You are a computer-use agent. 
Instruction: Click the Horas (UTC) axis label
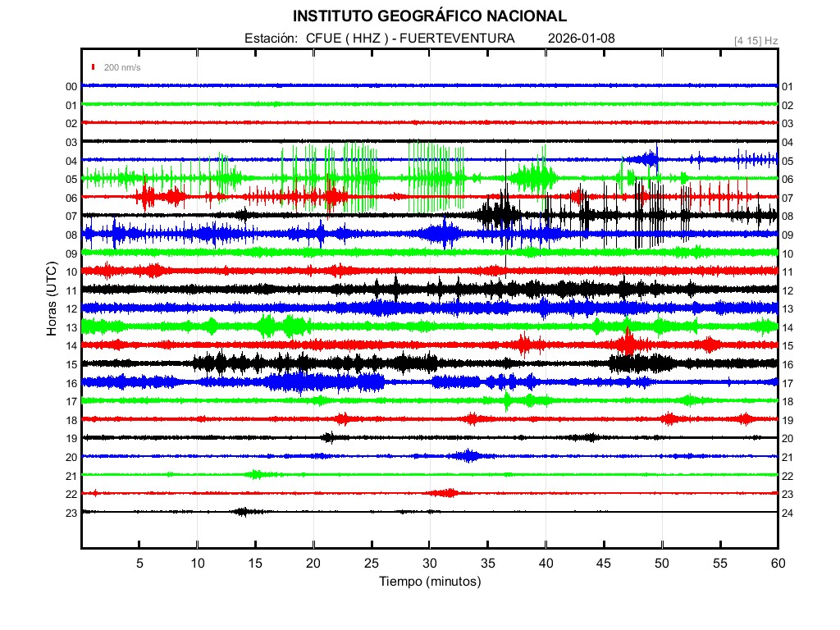click(51, 299)
